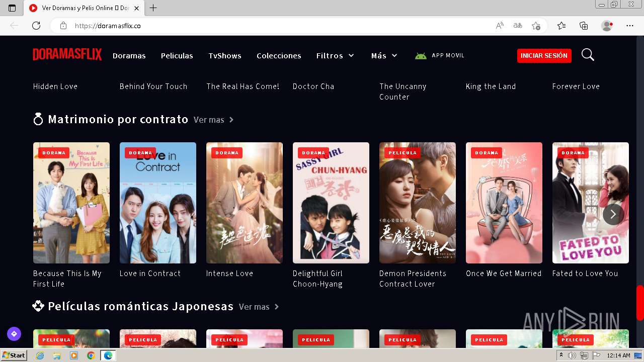Open the tab actions menu icon
This screenshot has width=644, height=362.
pyautogui.click(x=12, y=8)
